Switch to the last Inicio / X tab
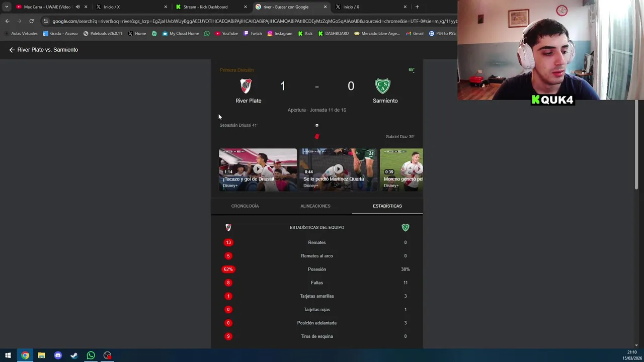Viewport: 644px width, 362px height. 370,7
